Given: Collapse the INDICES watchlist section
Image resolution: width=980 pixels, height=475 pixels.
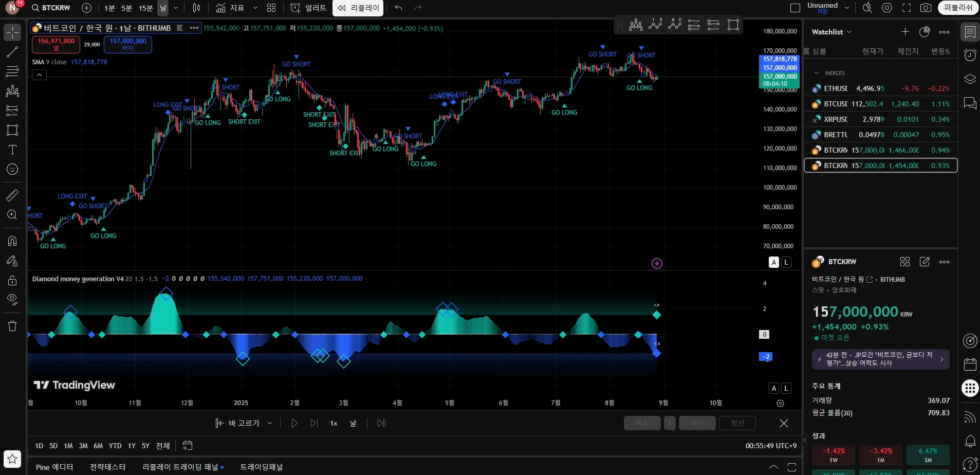Looking at the screenshot, I should pos(817,73).
